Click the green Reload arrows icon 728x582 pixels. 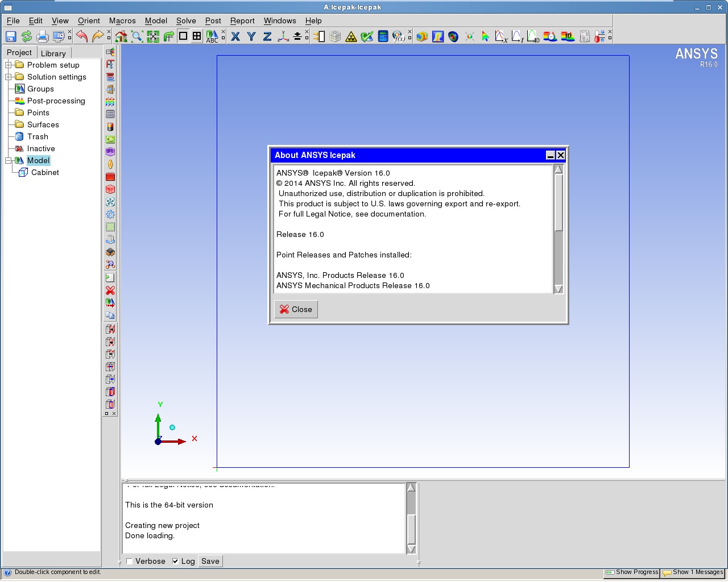26,36
